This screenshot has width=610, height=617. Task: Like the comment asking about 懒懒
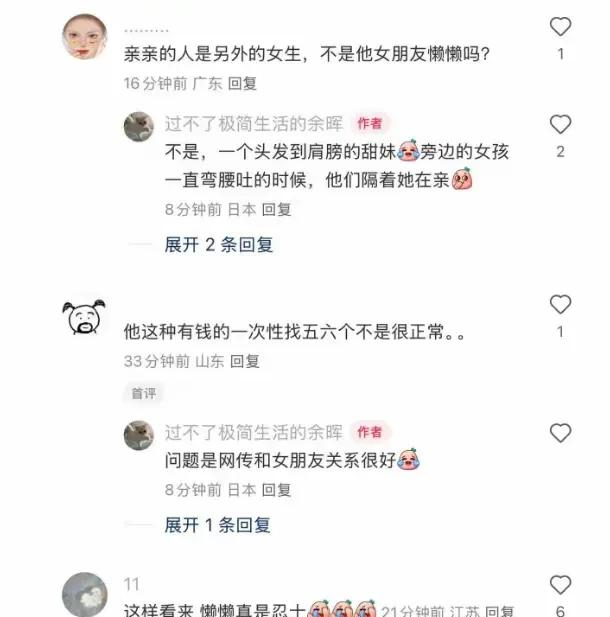click(x=560, y=27)
